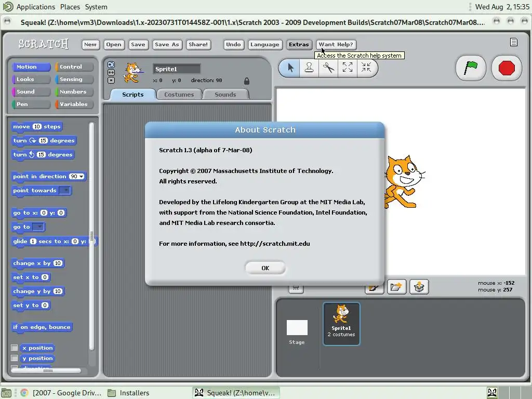Open the Places menu

point(70,7)
